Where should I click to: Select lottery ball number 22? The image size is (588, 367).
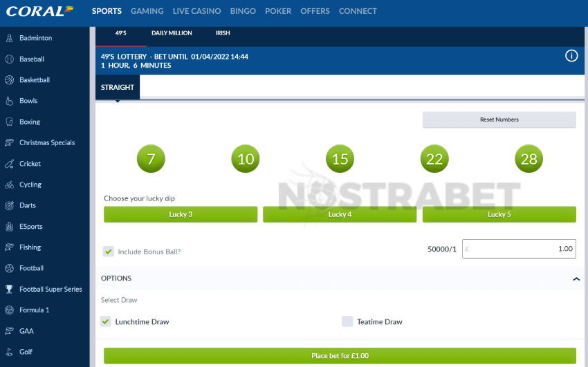434,159
